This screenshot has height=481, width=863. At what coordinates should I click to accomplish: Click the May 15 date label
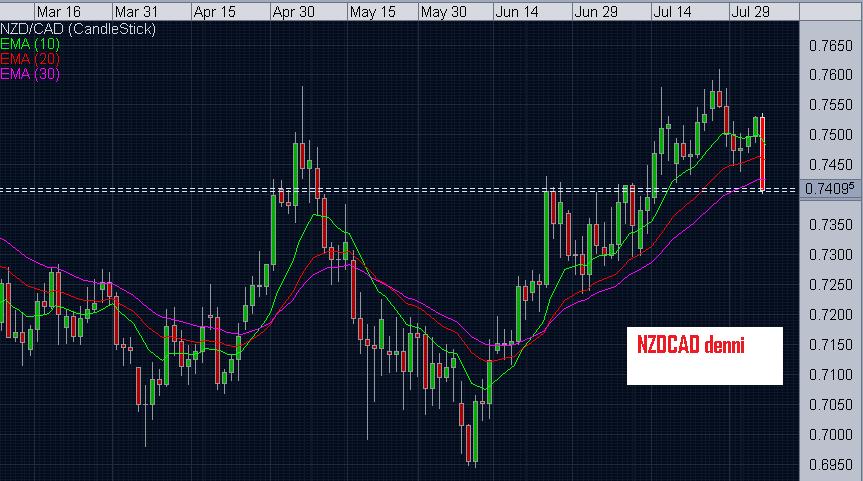(x=373, y=12)
